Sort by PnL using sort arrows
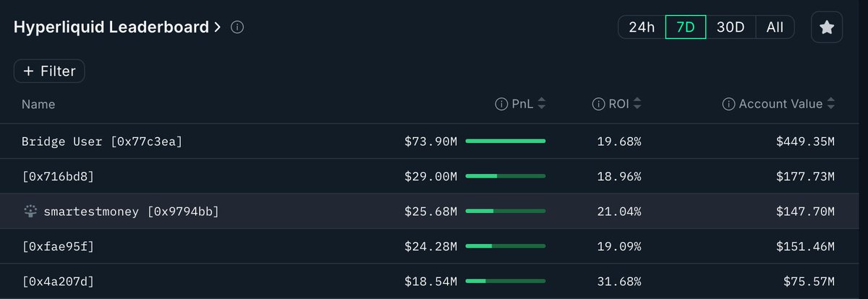This screenshot has width=868, height=299. click(x=541, y=104)
